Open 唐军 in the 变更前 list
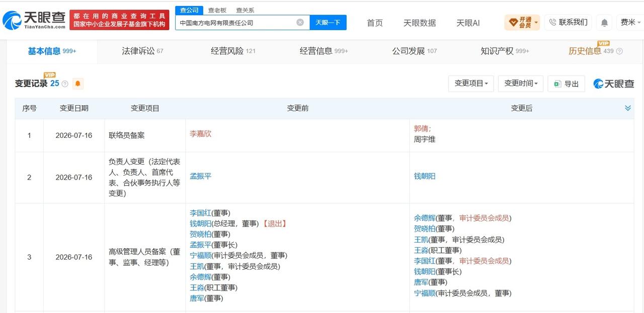 coord(197,298)
